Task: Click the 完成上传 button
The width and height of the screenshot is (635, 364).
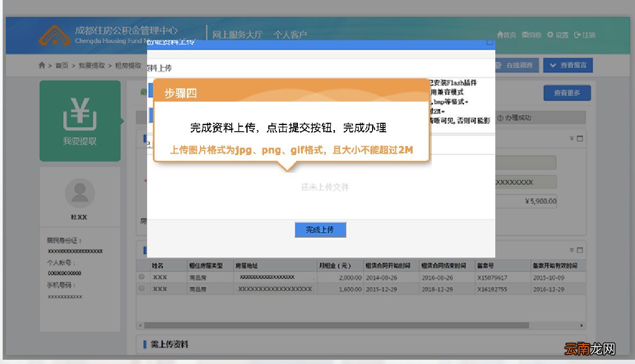Action: 320,230
